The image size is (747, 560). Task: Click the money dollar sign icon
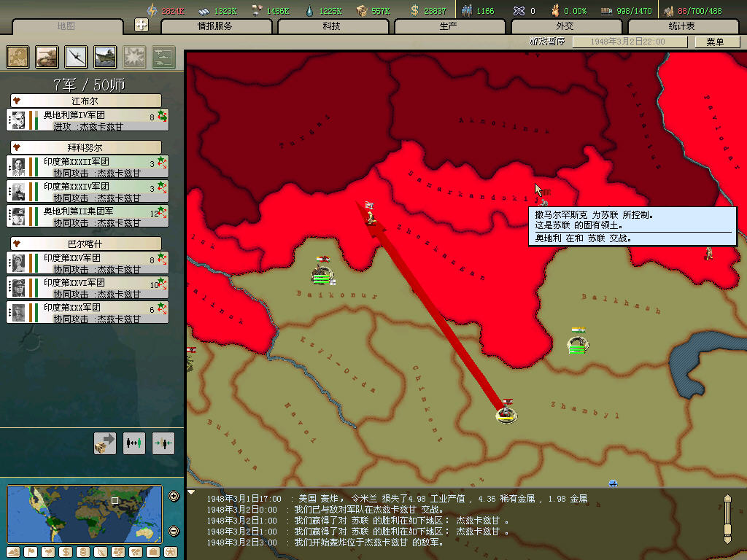pos(414,10)
